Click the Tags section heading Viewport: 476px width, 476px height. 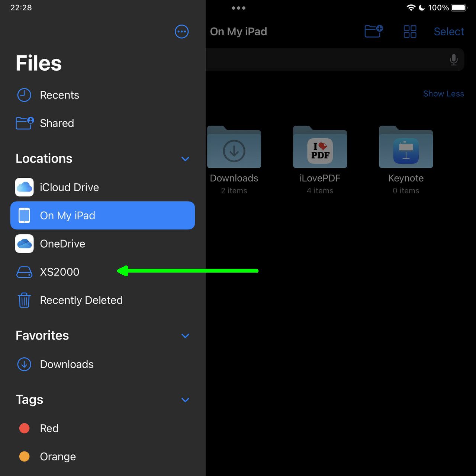[x=29, y=400]
